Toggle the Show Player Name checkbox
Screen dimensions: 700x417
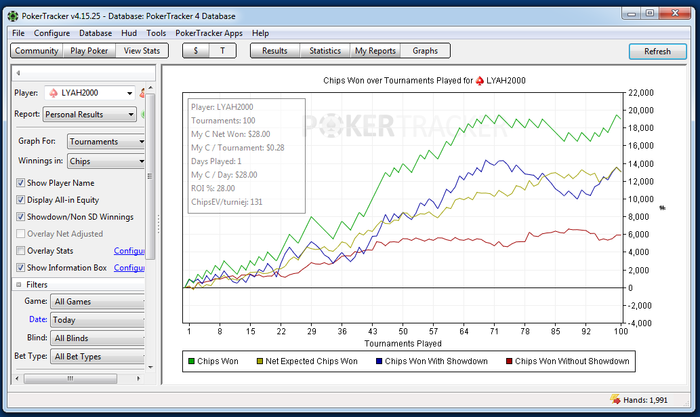click(x=21, y=183)
